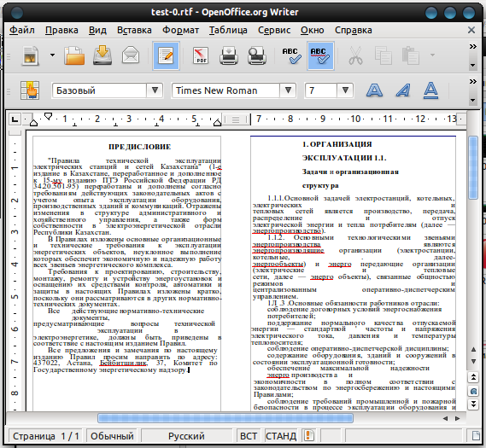Open the Таблица menu
Screen dimensions: 486x448
228,30
